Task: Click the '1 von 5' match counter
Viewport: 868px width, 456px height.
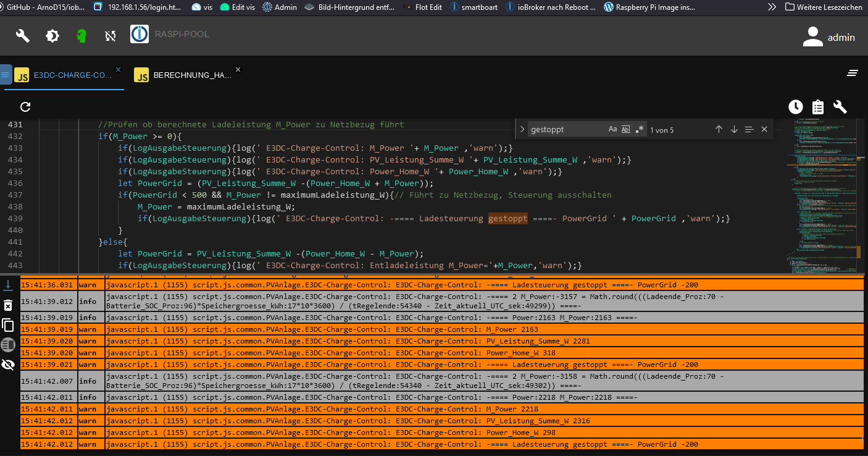Action: [x=662, y=130]
